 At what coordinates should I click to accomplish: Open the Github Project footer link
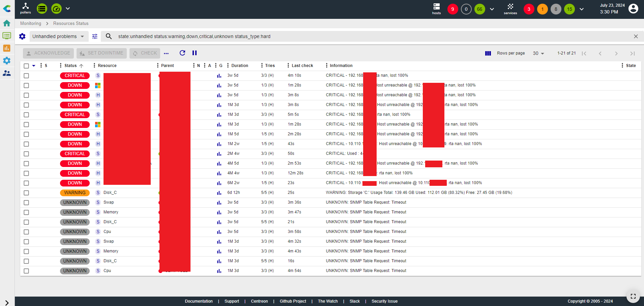coord(293,301)
